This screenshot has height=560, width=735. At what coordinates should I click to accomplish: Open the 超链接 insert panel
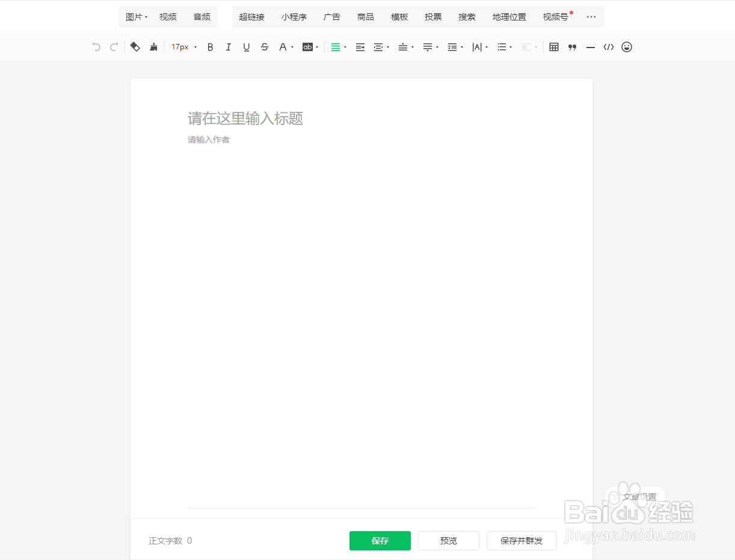[251, 16]
